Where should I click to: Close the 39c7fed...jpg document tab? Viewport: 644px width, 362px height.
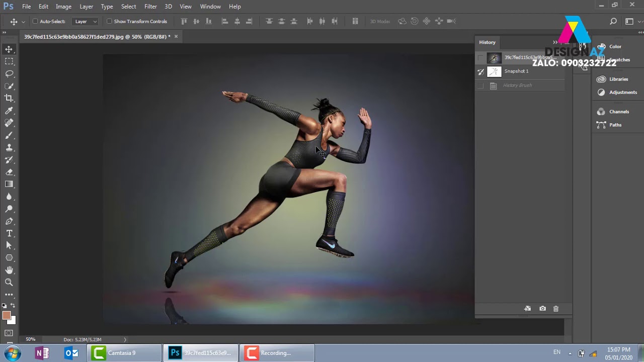point(176,36)
